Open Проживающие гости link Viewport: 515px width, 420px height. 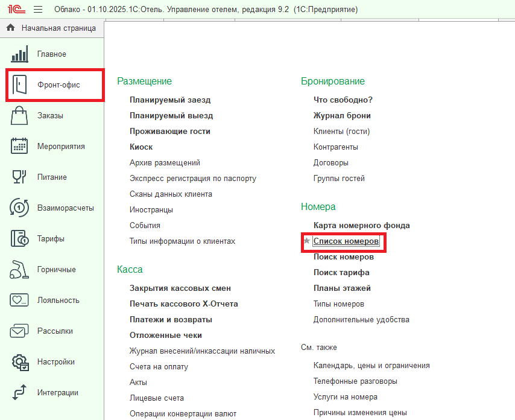click(x=170, y=131)
